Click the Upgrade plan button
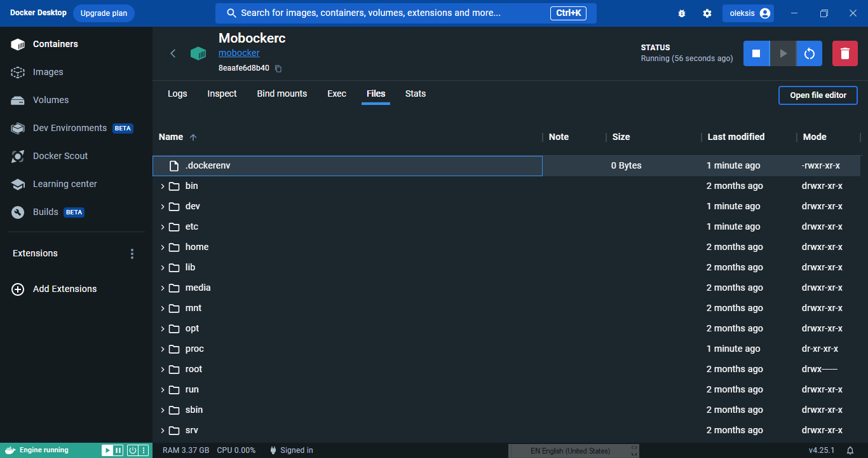 point(104,13)
